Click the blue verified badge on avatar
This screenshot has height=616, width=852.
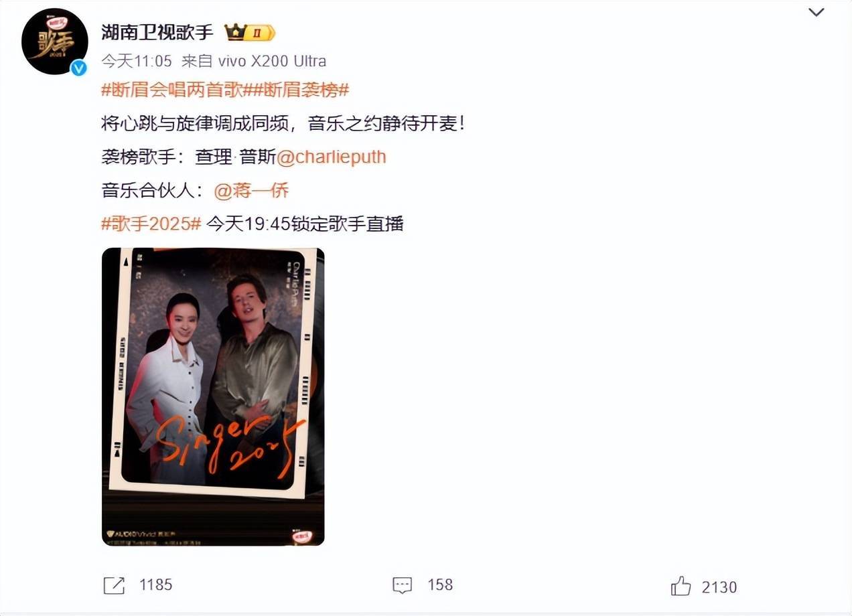coord(79,67)
